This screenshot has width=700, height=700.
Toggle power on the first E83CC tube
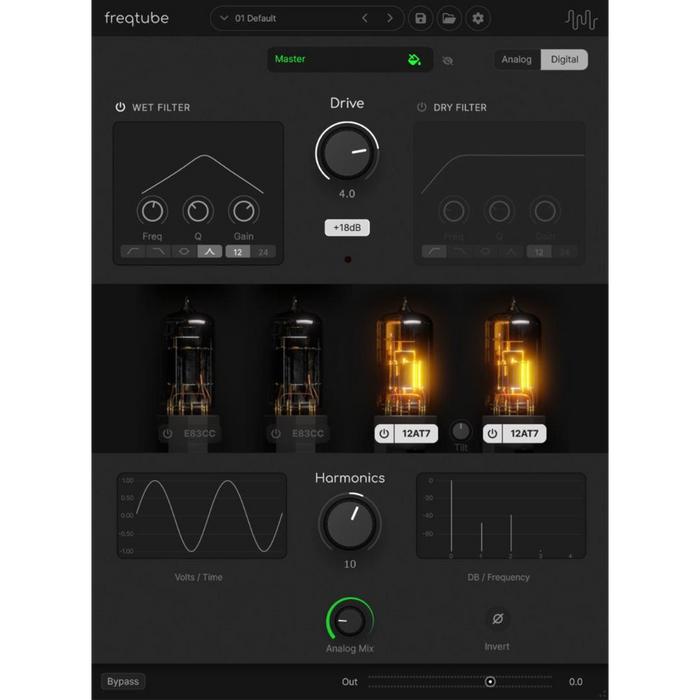pyautogui.click(x=167, y=433)
